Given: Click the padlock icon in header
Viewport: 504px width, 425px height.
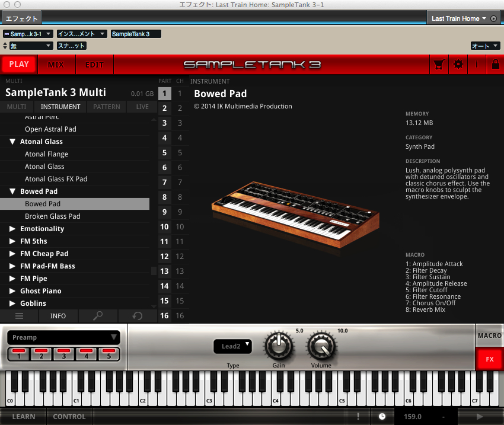Looking at the screenshot, I should pyautogui.click(x=495, y=65).
